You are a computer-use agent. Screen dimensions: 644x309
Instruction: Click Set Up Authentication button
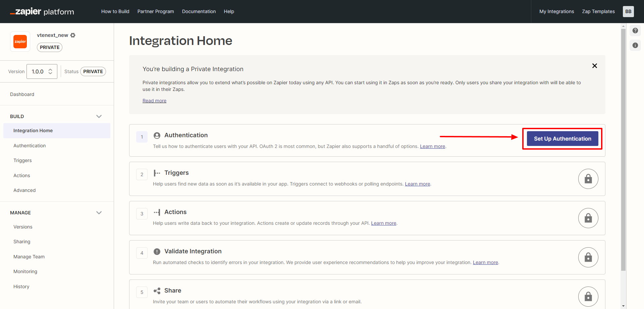[562, 139]
